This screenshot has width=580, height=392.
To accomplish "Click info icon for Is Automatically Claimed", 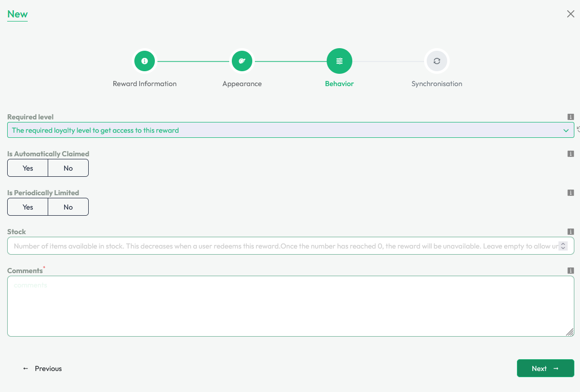I will (x=570, y=154).
